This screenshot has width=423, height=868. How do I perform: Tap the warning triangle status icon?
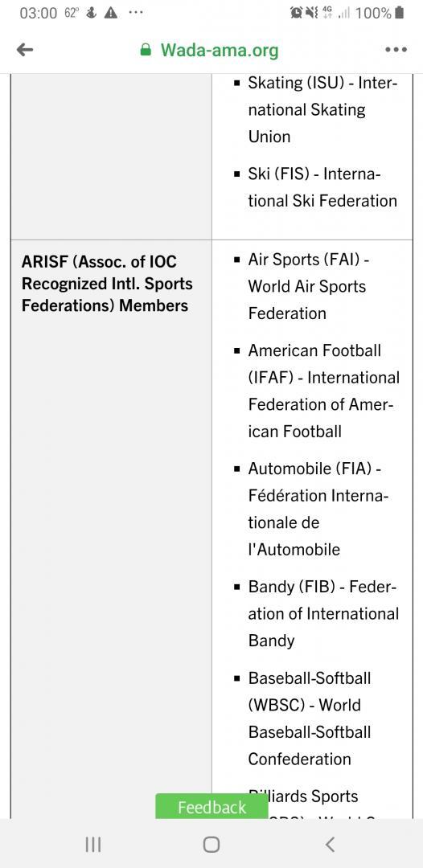[x=111, y=14]
